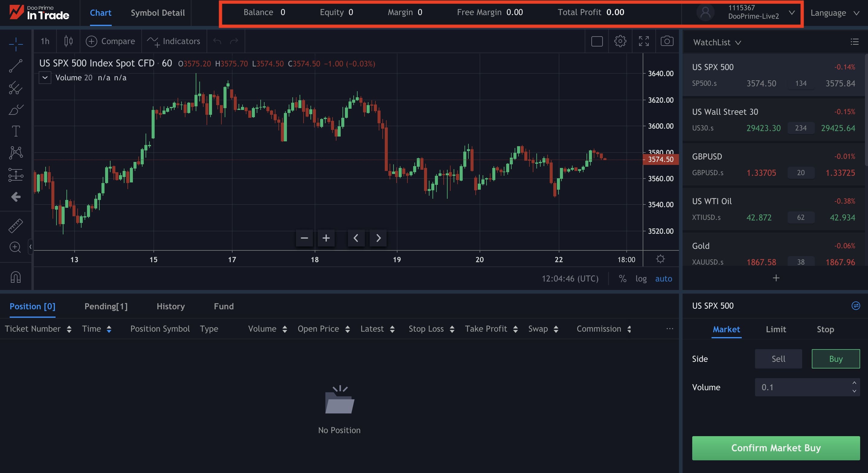The width and height of the screenshot is (868, 473).
Task: Open the positions table more columns ellipsis
Action: (x=670, y=329)
